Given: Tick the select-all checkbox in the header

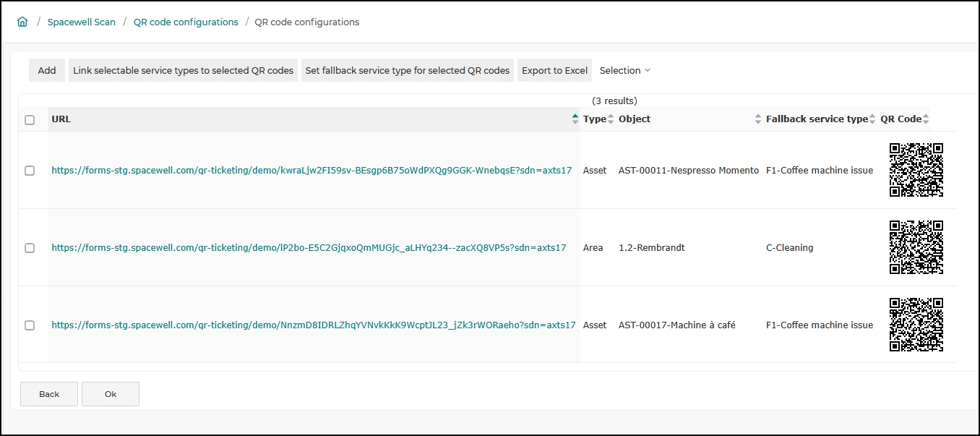Looking at the screenshot, I should pos(30,120).
